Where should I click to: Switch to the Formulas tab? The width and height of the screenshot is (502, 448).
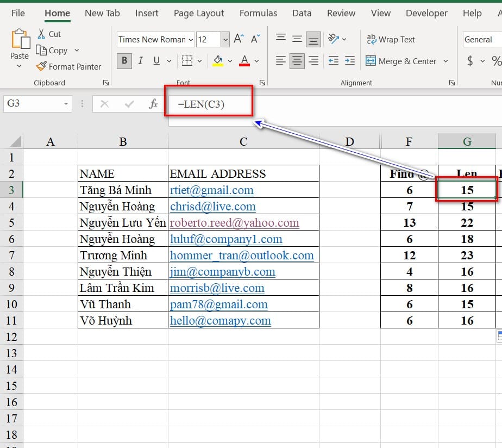pos(258,13)
